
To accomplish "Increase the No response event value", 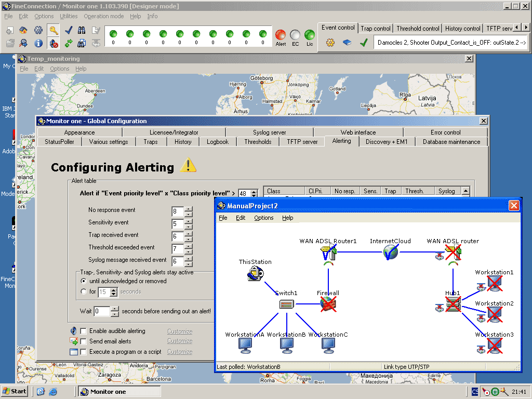I will point(189,209).
